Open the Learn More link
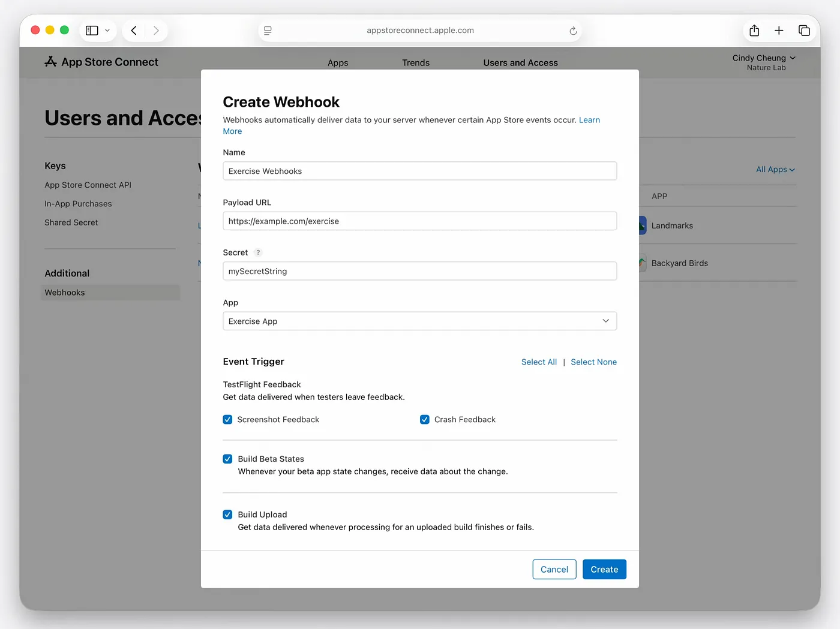The height and width of the screenshot is (629, 840). [589, 120]
